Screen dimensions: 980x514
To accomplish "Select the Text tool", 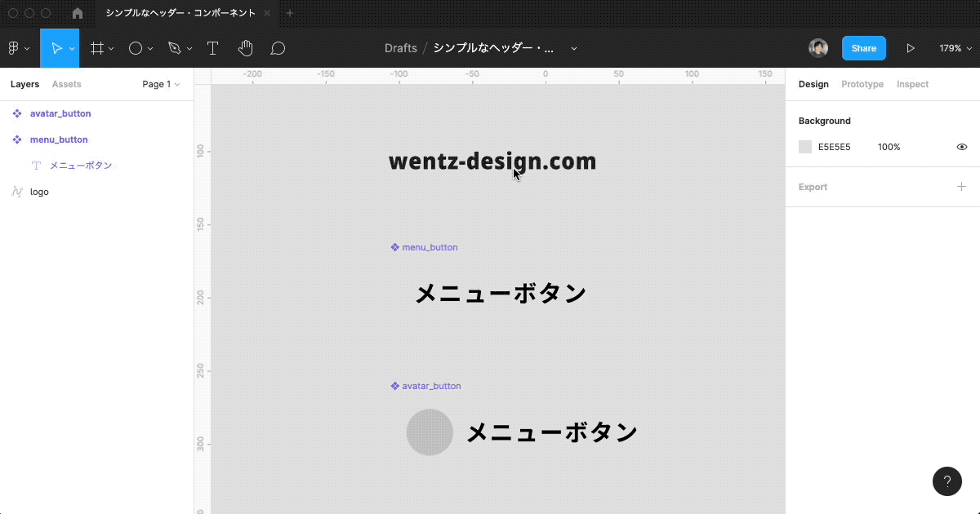I will tap(212, 48).
